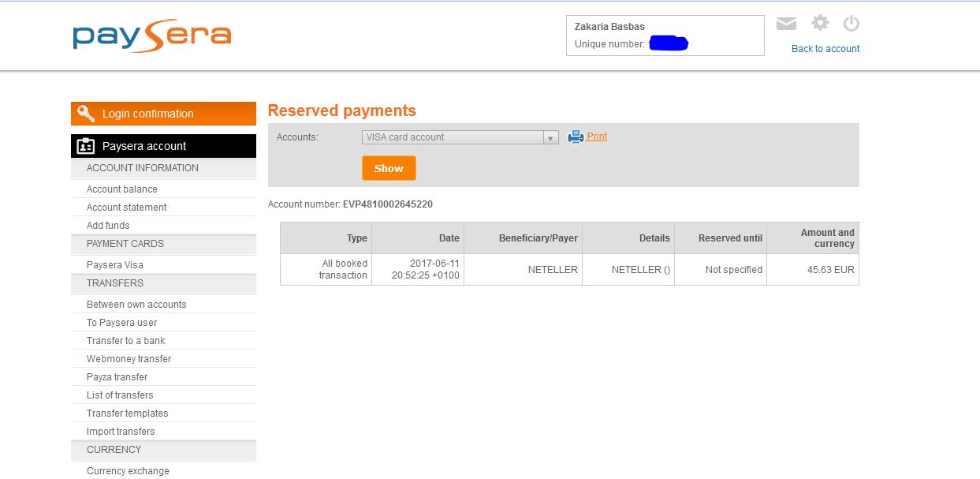Image resolution: width=980 pixels, height=479 pixels.
Task: Open Account statement page
Action: [x=127, y=208]
